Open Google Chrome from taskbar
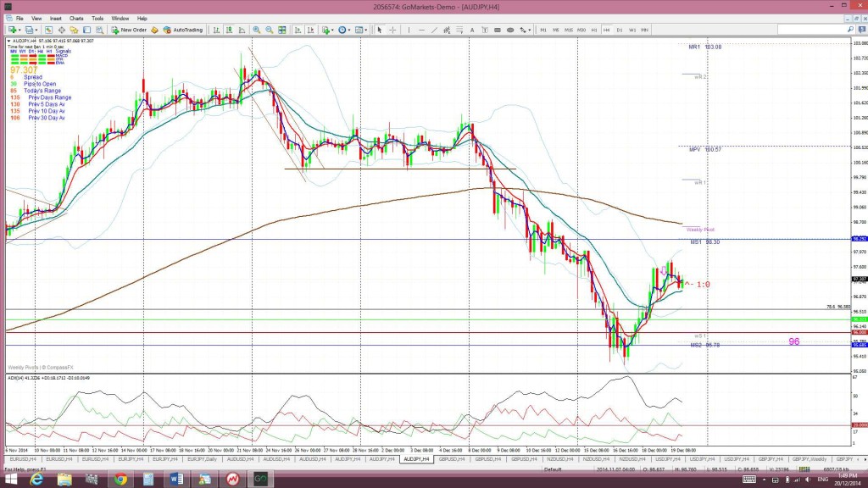The height and width of the screenshot is (488, 868). coord(120,480)
